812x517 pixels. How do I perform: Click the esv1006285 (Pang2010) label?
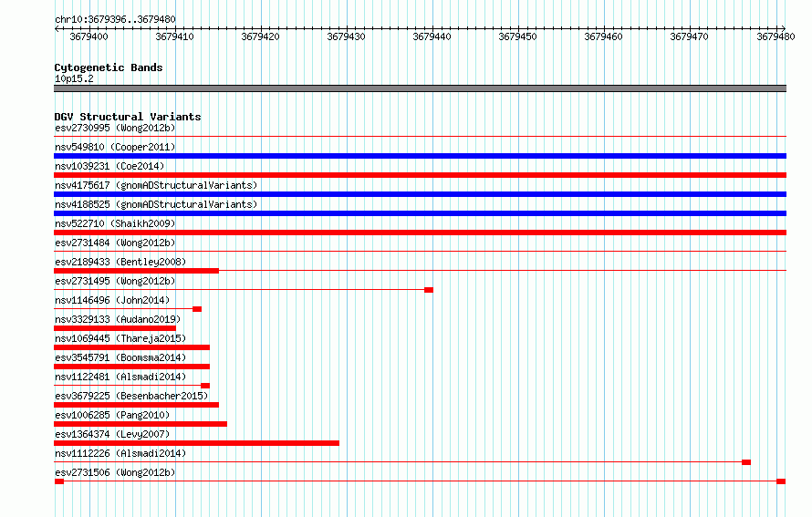point(112,415)
